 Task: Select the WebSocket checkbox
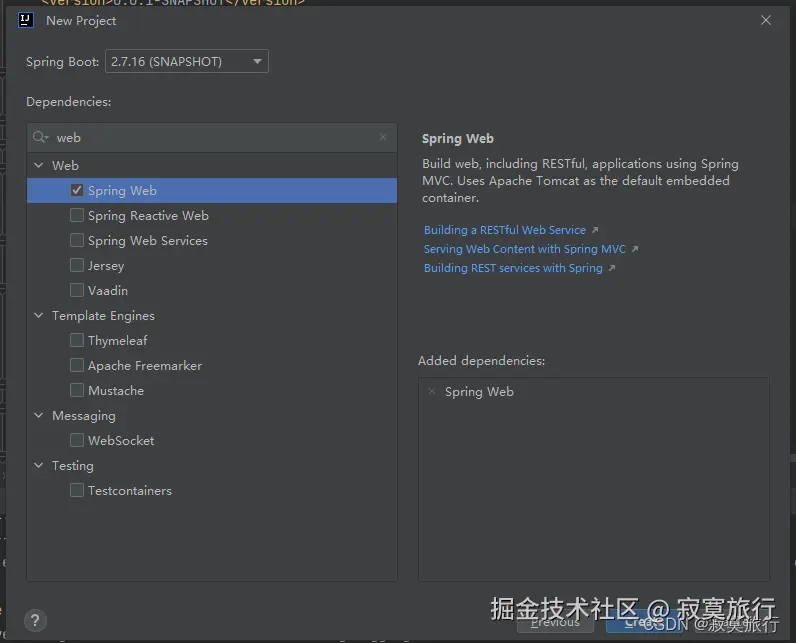click(x=77, y=440)
